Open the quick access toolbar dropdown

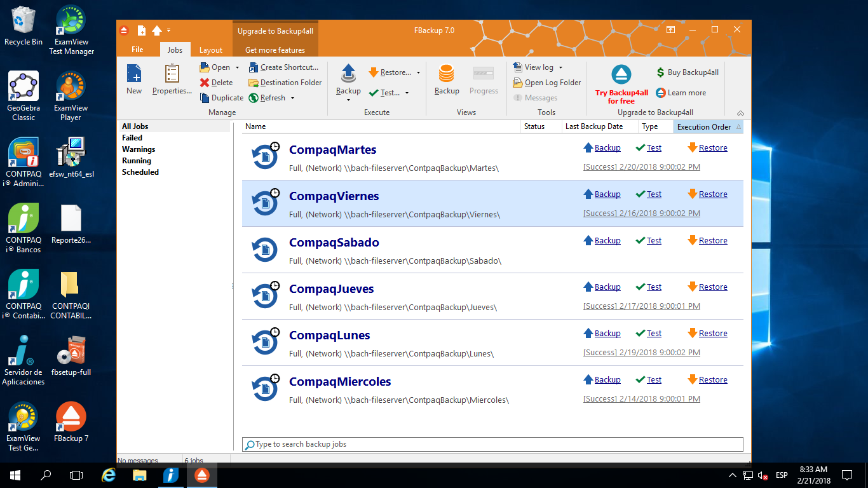pyautogui.click(x=169, y=30)
